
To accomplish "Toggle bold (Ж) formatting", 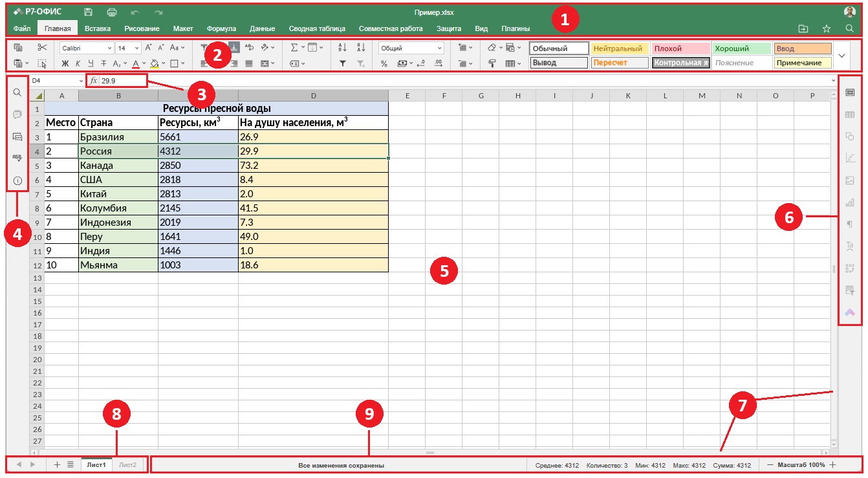I will [65, 63].
